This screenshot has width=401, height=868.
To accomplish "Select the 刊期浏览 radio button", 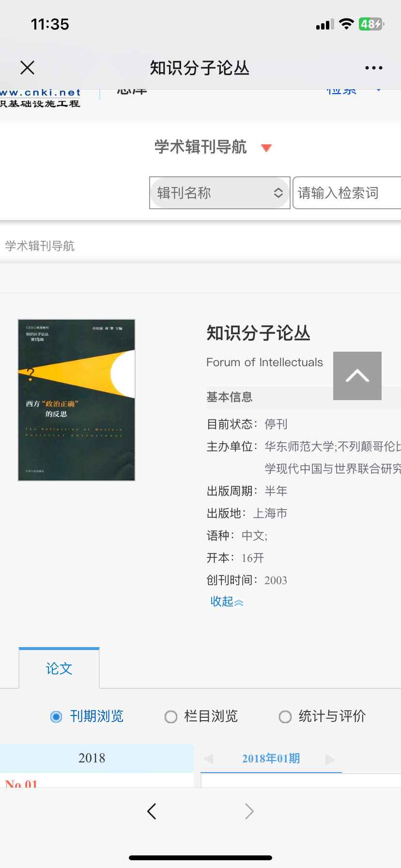I will (56, 716).
